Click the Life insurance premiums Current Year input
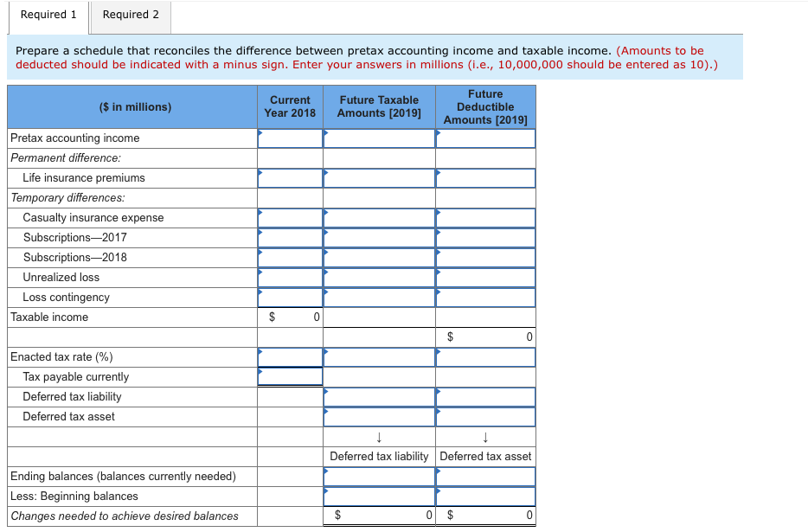808x532 pixels. click(x=290, y=178)
